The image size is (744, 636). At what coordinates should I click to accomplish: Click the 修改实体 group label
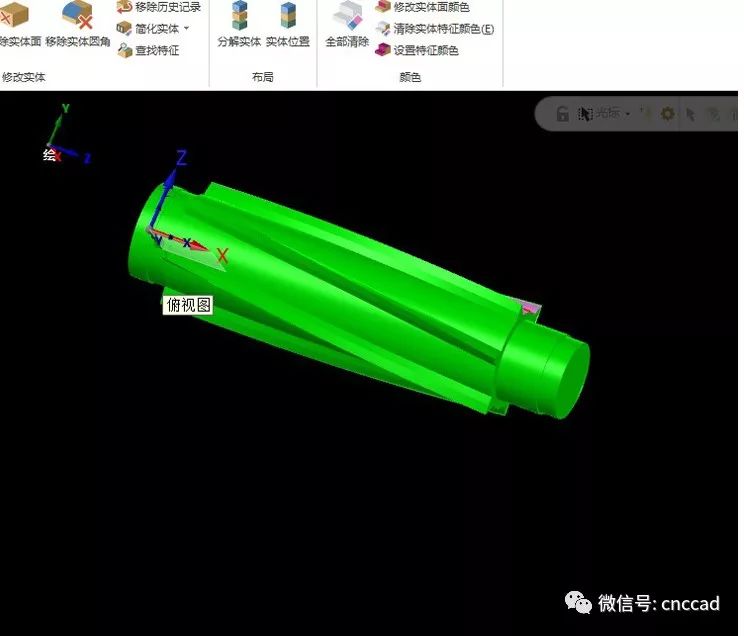[x=24, y=76]
